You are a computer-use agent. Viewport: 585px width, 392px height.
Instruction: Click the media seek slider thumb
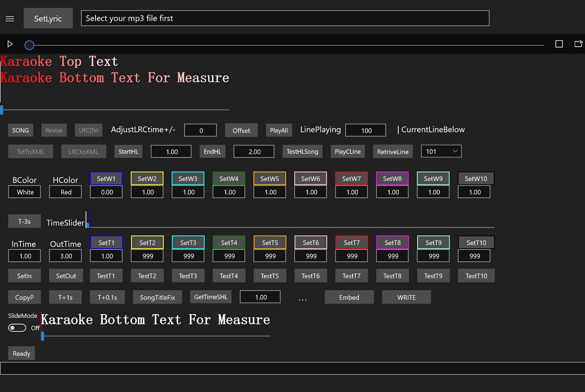click(29, 45)
